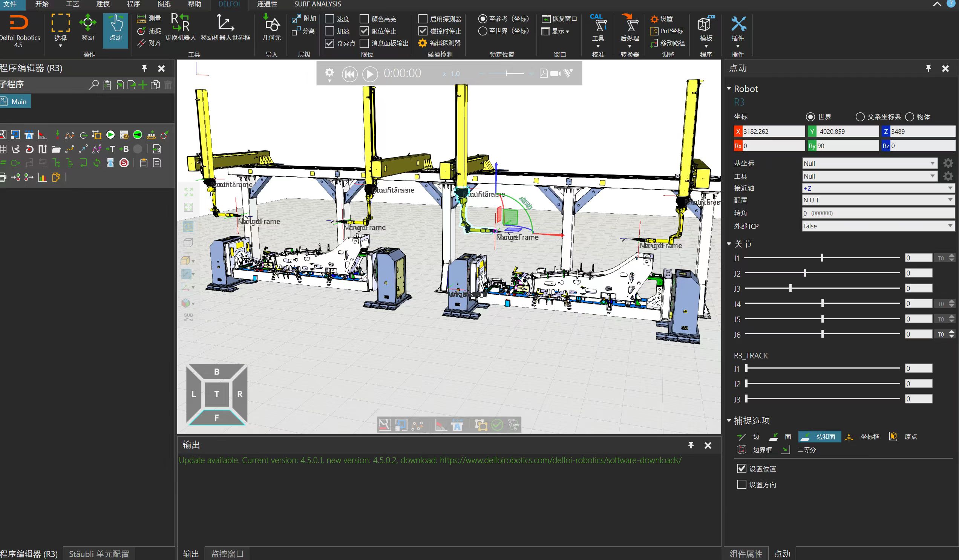The width and height of the screenshot is (959, 560).
Task: Open the 插件 plugins wrench icon
Action: pos(738,24)
